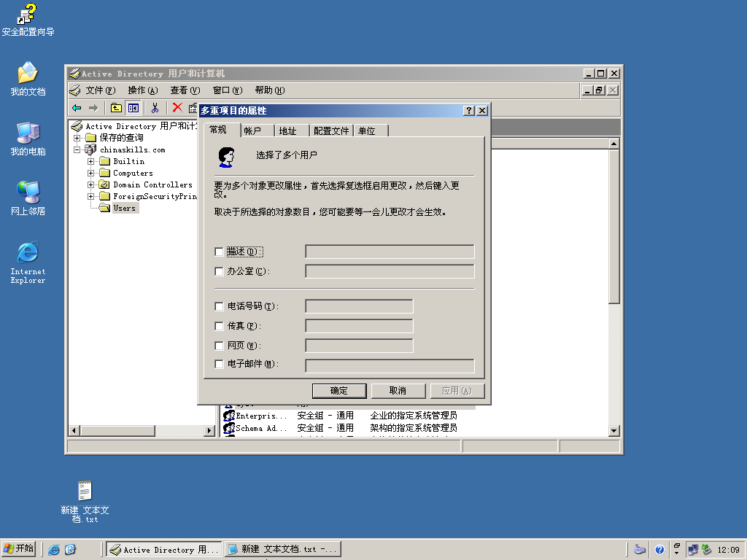
Task: Click the Back arrow in toolbar
Action: pyautogui.click(x=77, y=108)
